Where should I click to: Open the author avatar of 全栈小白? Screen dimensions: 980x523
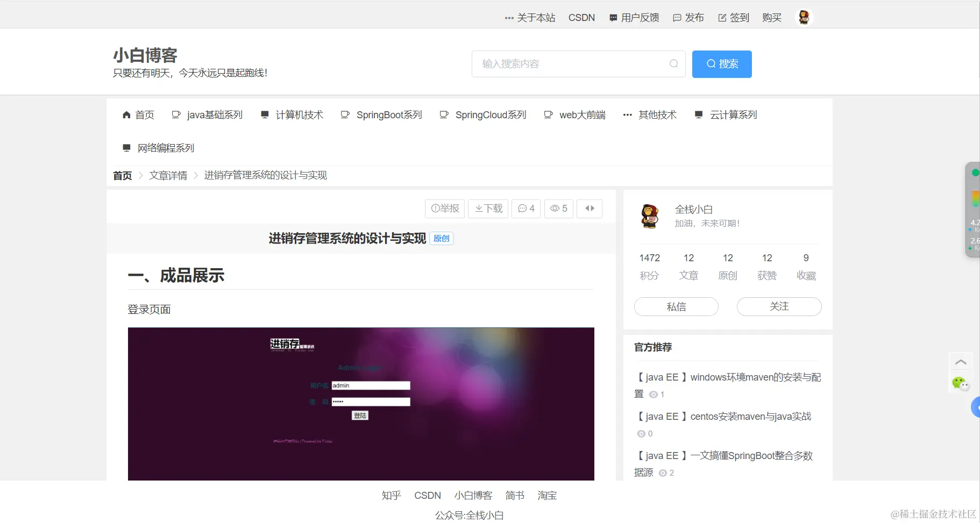[650, 216]
